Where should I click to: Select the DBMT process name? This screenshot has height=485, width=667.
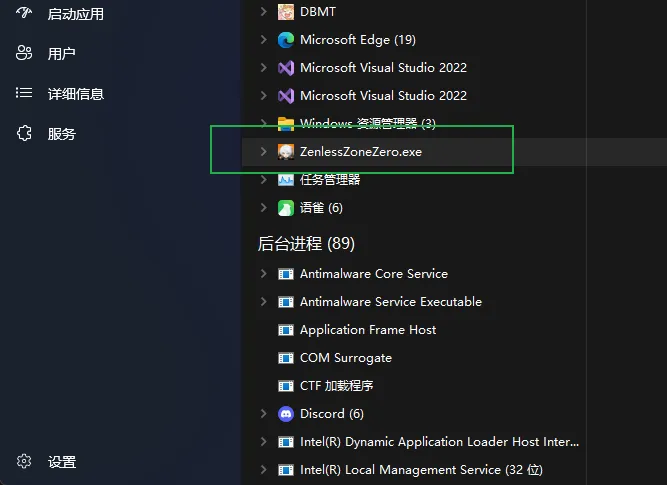[318, 11]
